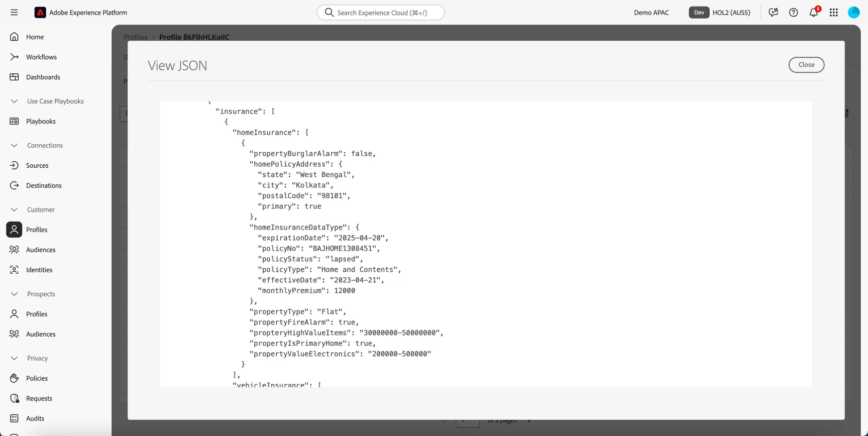Open the feedback chat icon

point(774,13)
